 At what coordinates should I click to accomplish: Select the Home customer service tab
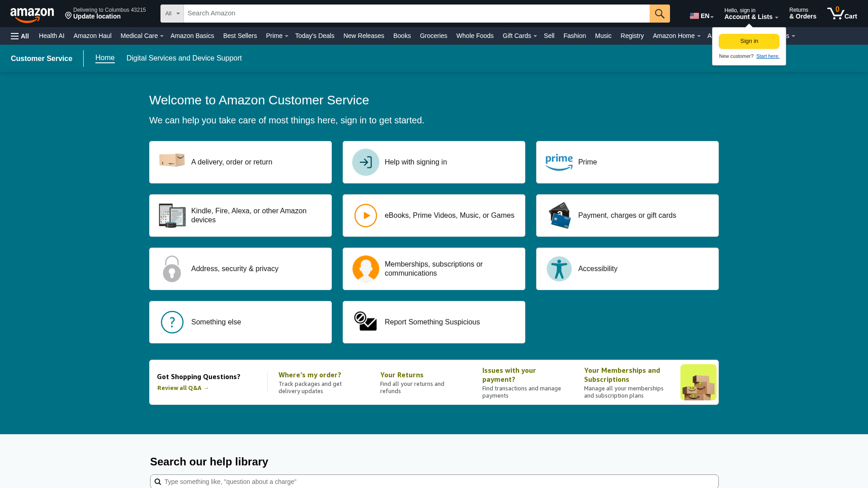coord(105,58)
